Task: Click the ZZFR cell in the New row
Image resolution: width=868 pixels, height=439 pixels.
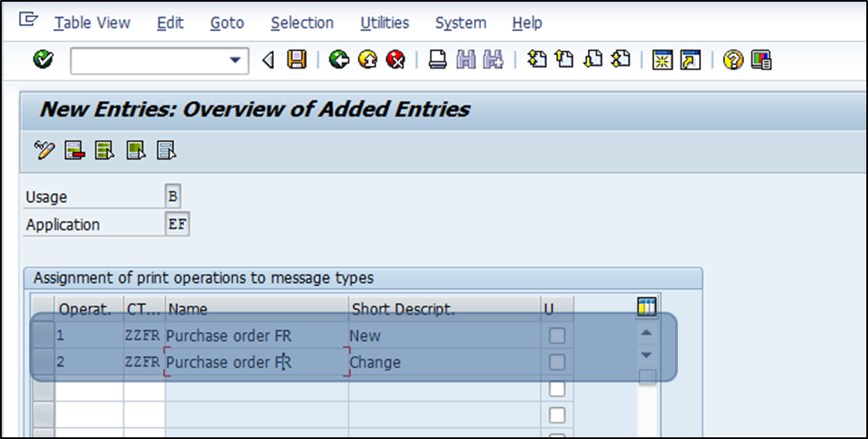Action: coord(145,335)
